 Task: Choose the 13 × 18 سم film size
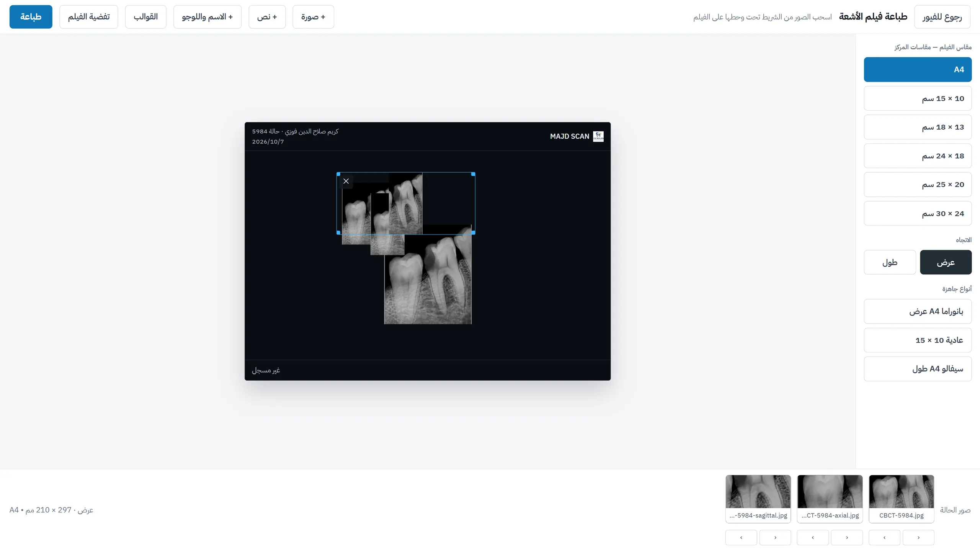click(918, 127)
